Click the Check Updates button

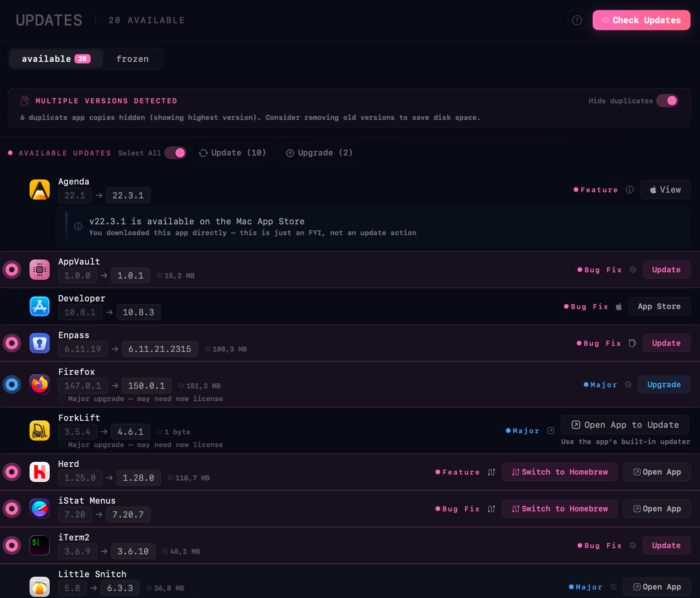(x=641, y=20)
